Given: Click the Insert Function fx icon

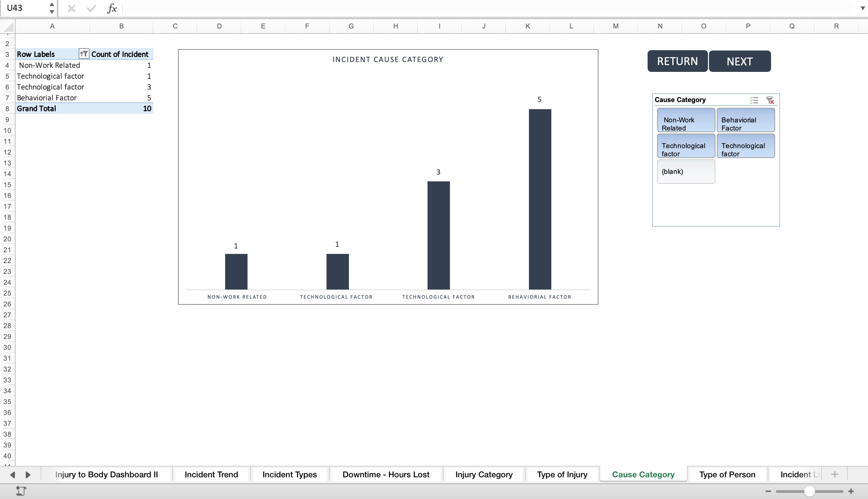Looking at the screenshot, I should (x=112, y=8).
